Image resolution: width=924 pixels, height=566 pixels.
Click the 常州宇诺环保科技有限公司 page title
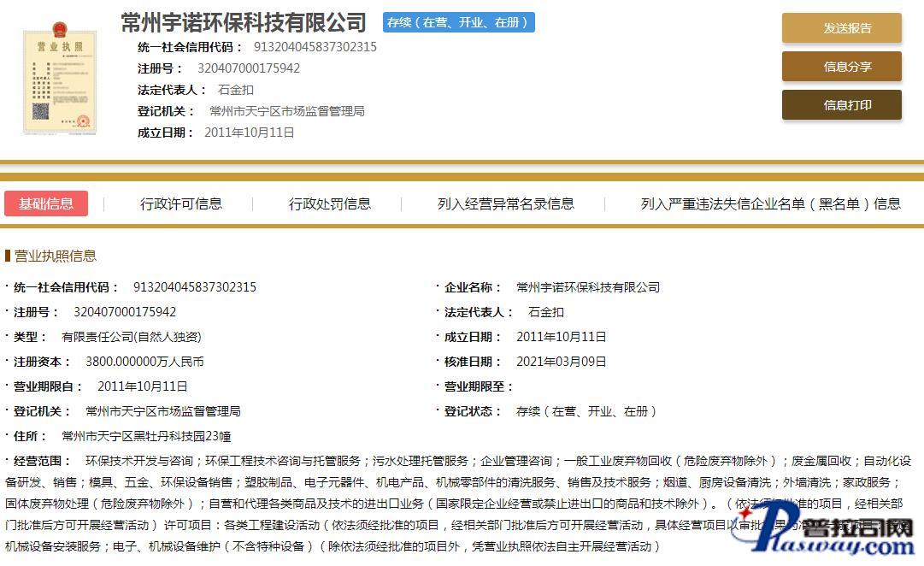tap(244, 22)
